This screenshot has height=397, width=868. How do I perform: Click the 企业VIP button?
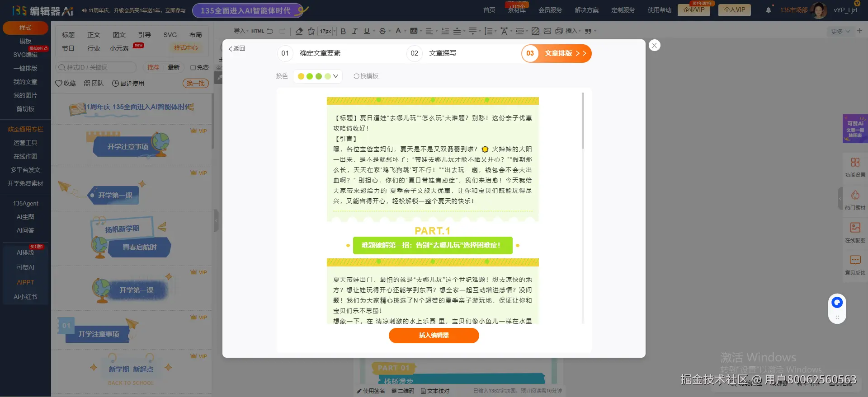click(x=694, y=10)
